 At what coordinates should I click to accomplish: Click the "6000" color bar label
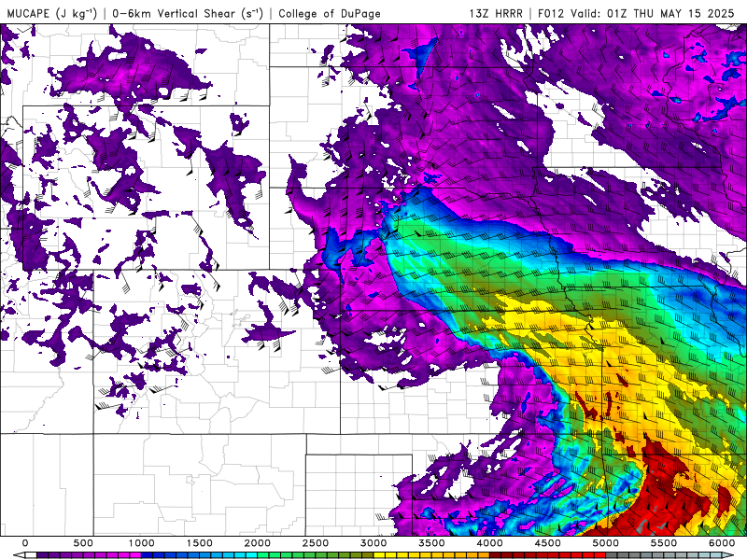(722, 543)
